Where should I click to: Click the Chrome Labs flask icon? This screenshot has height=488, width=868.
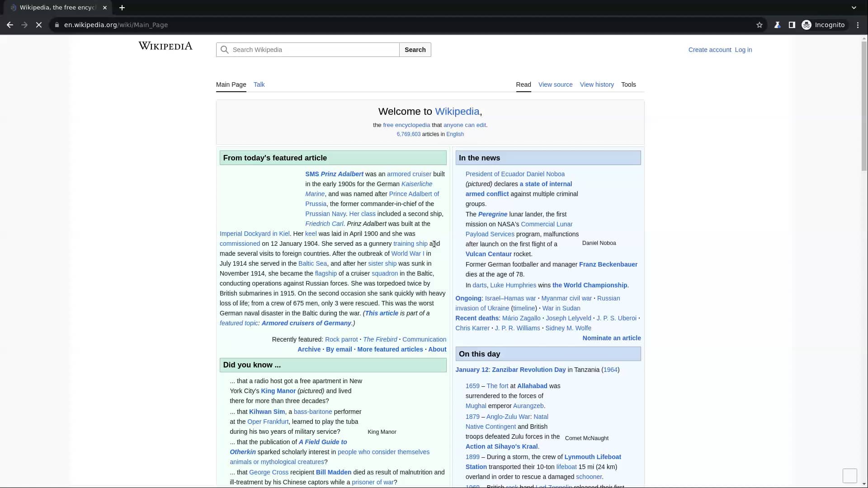pyautogui.click(x=778, y=25)
